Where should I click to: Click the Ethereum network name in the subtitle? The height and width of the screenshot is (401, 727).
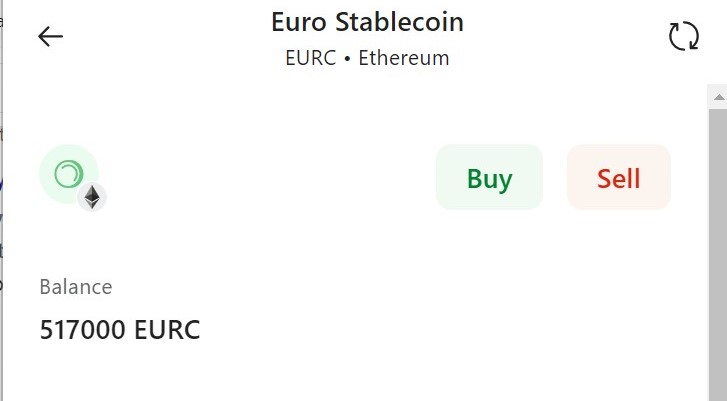pos(404,58)
